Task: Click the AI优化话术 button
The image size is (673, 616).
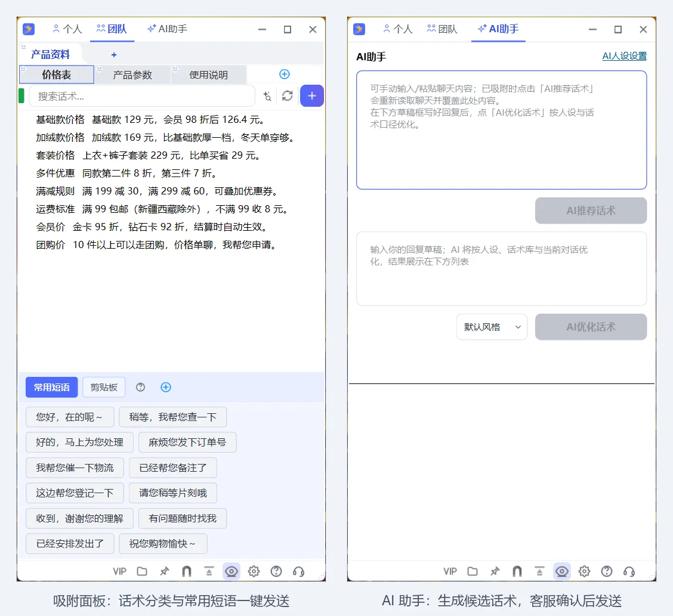Action: [591, 327]
